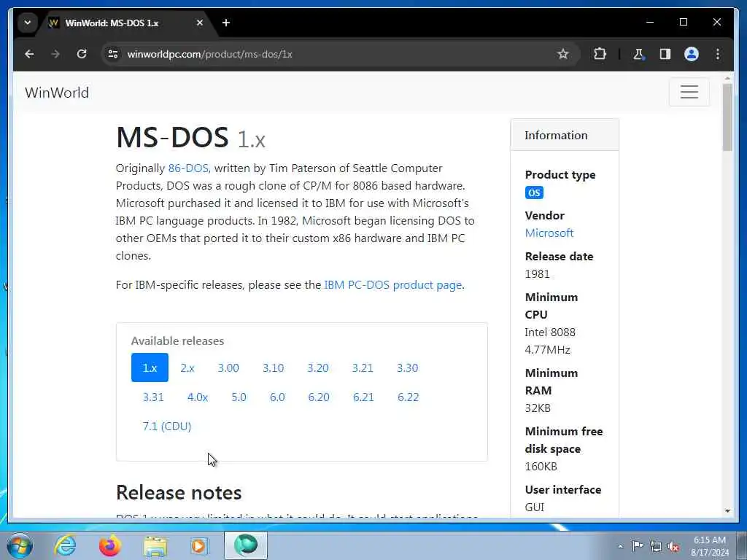This screenshot has width=747, height=560.
Task: Click the active browser taskbar button
Action: pos(246,545)
